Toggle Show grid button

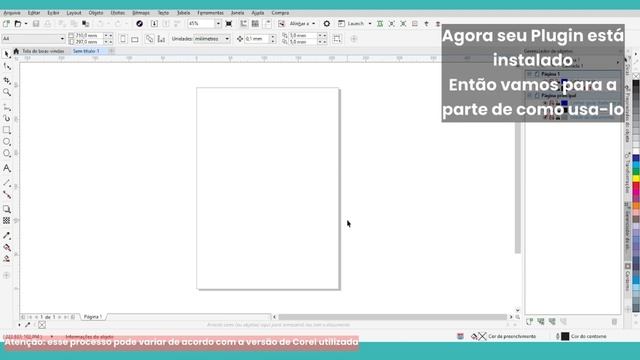coord(256,24)
